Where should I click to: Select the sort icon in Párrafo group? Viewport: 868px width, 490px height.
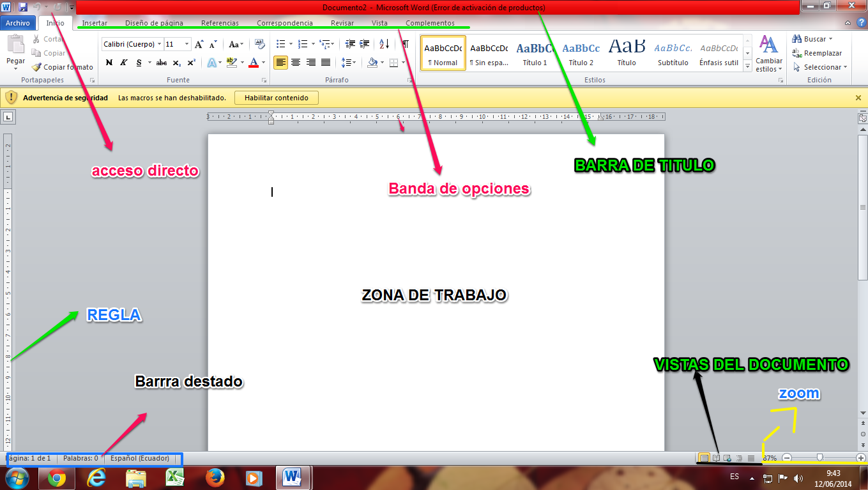383,44
